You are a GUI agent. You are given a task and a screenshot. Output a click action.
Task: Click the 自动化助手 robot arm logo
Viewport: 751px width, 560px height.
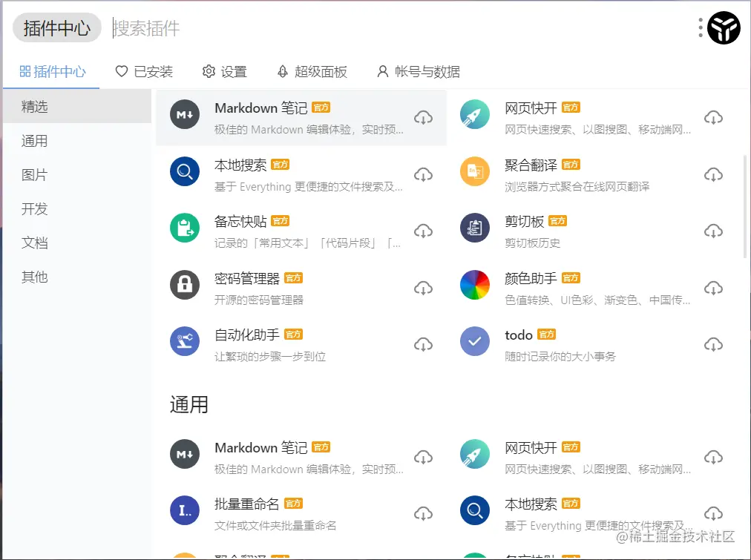coord(185,341)
